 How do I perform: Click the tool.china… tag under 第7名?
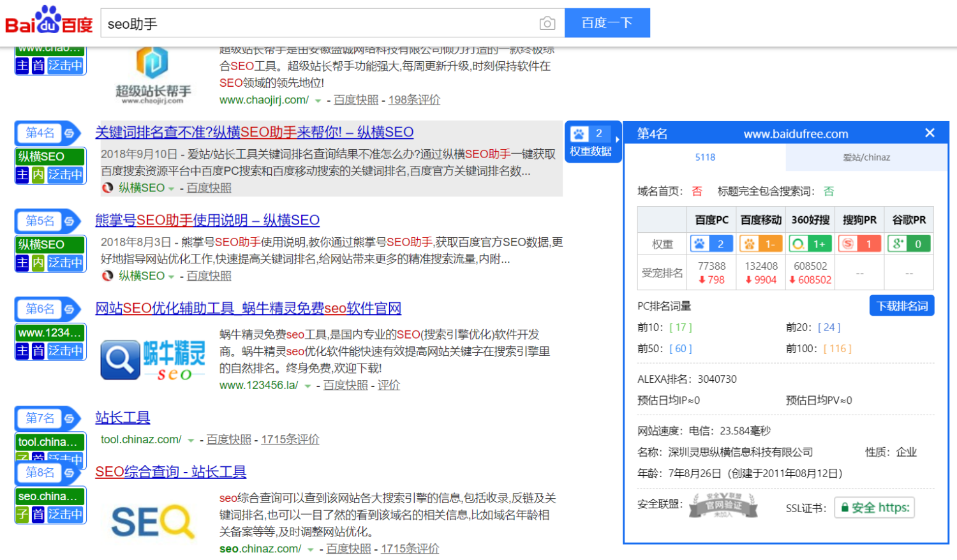tap(50, 441)
